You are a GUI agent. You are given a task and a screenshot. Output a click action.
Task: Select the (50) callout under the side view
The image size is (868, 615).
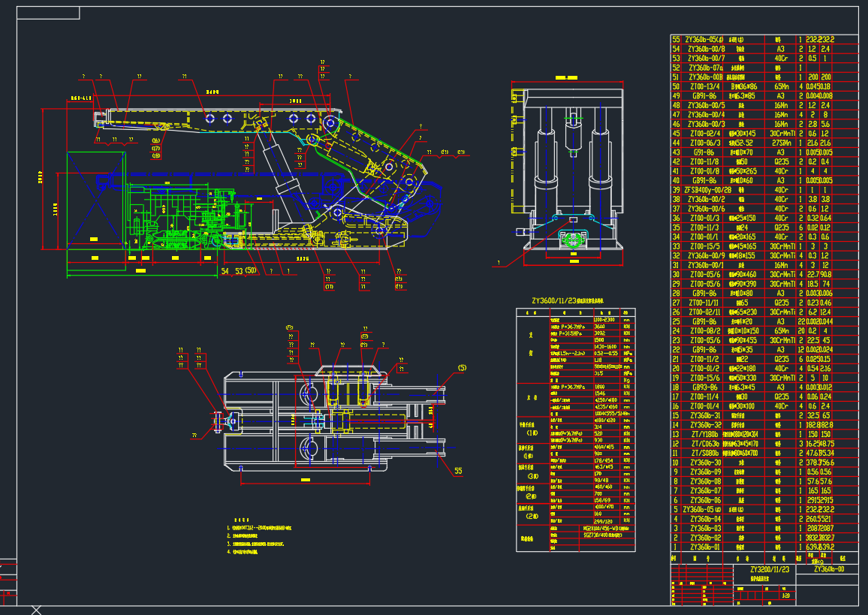point(251,271)
